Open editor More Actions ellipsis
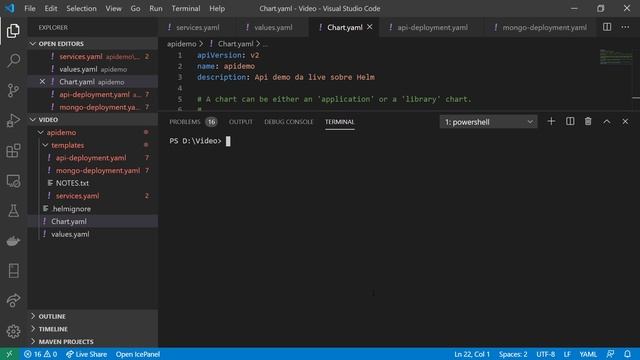This screenshot has height=360, width=640. (625, 27)
